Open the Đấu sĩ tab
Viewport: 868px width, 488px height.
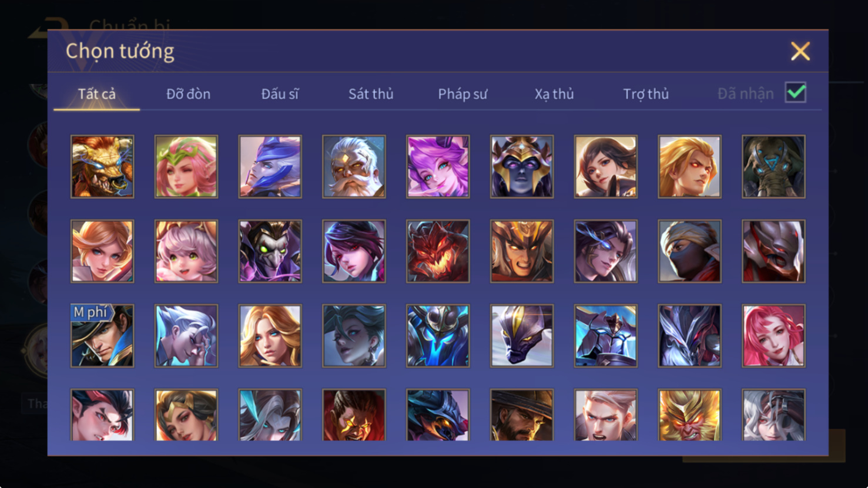pos(280,94)
